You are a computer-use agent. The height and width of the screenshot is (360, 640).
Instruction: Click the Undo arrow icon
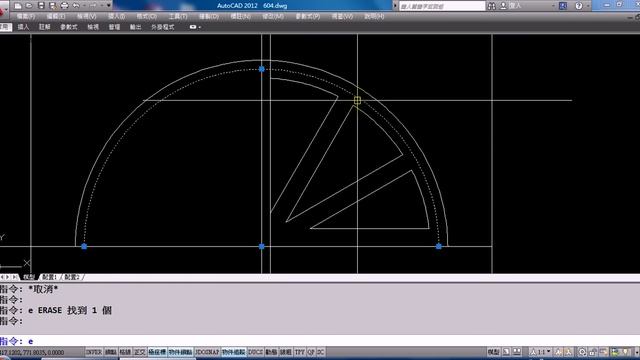[x=76, y=6]
